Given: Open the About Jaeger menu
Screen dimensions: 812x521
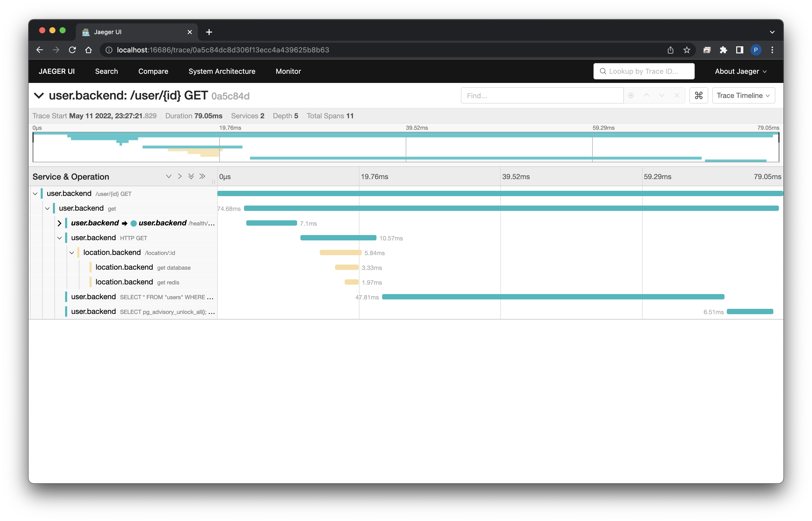Looking at the screenshot, I should [740, 71].
